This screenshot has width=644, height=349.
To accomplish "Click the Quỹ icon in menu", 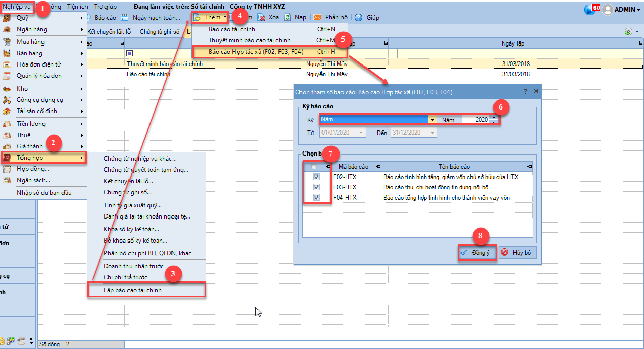I will (7, 18).
